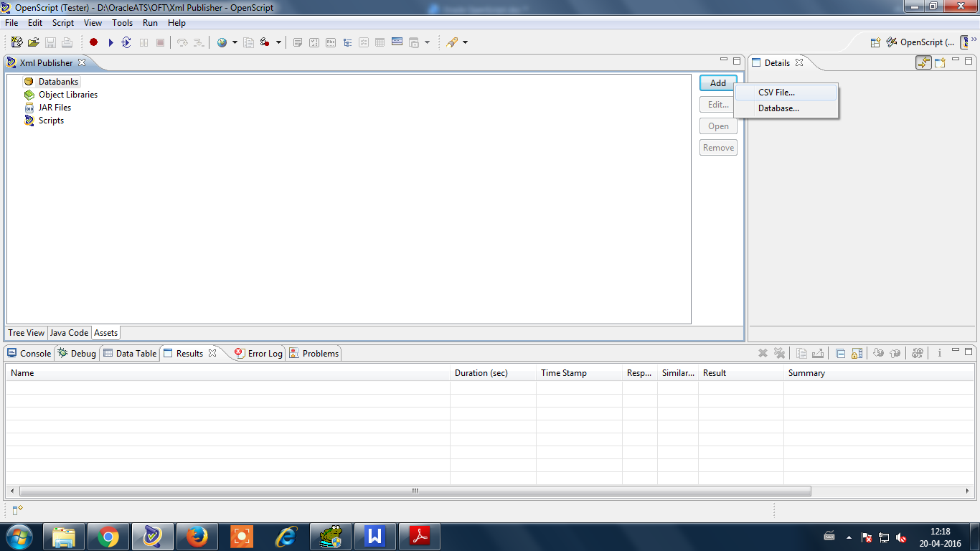Switch to the OpenScript perspective button
Viewport: 980px width, 551px height.
click(x=920, y=42)
